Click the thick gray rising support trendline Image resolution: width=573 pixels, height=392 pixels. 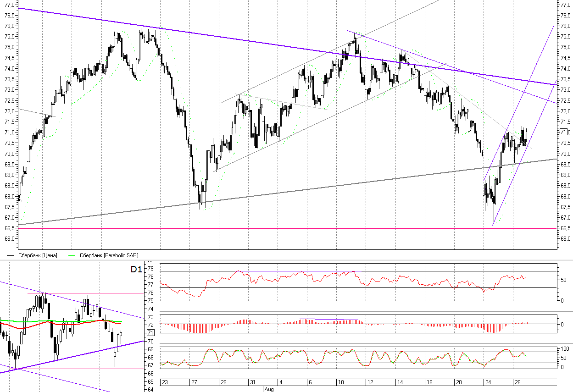click(x=321, y=187)
